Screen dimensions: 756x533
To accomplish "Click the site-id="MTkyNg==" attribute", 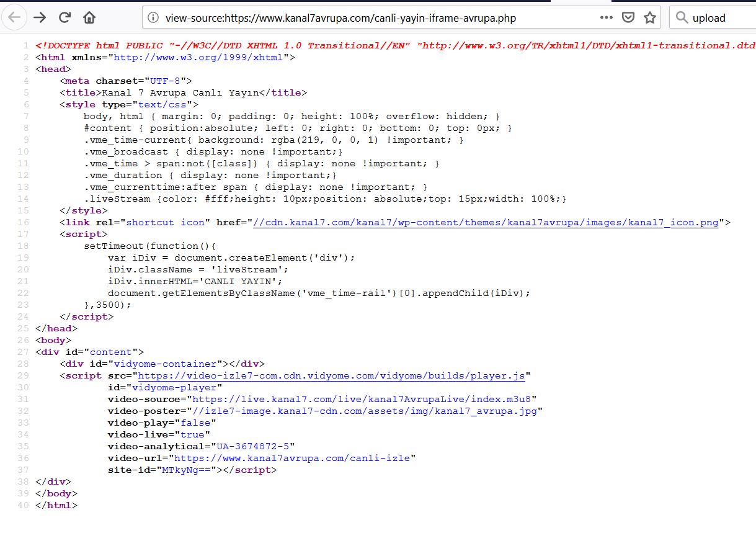I will click(162, 470).
